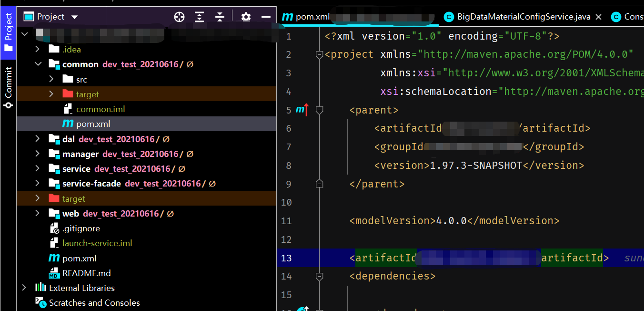Expand the manager module
644x311 pixels.
[38, 154]
